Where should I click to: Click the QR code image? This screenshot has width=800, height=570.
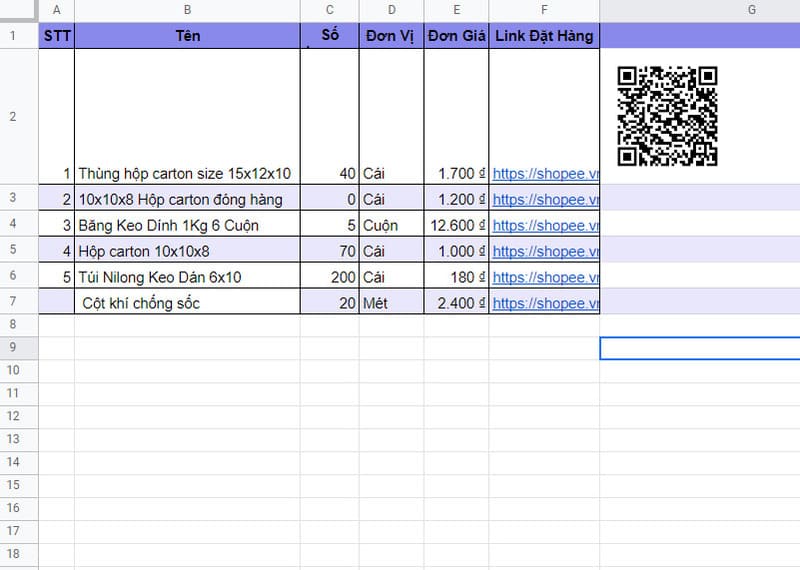[667, 116]
